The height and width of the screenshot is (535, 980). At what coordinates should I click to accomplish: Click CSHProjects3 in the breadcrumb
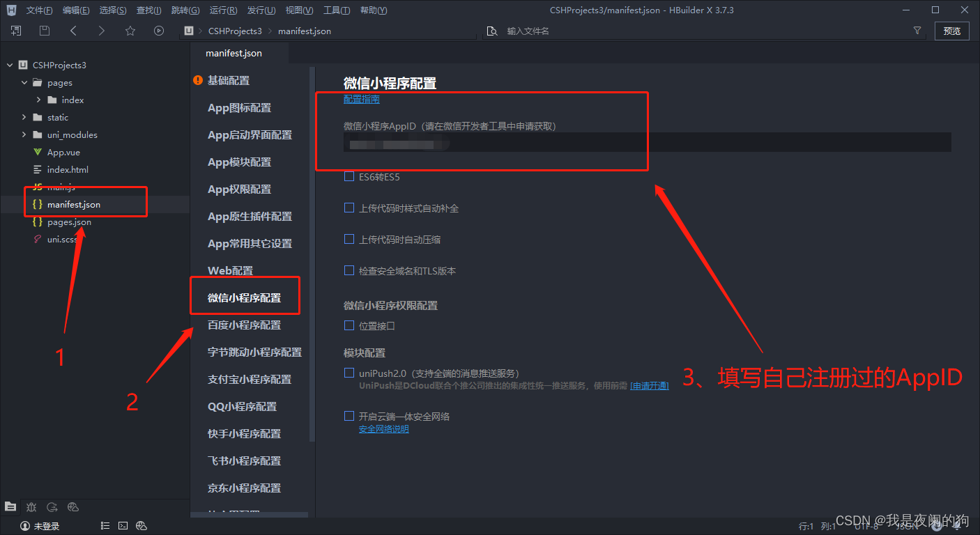pos(235,31)
